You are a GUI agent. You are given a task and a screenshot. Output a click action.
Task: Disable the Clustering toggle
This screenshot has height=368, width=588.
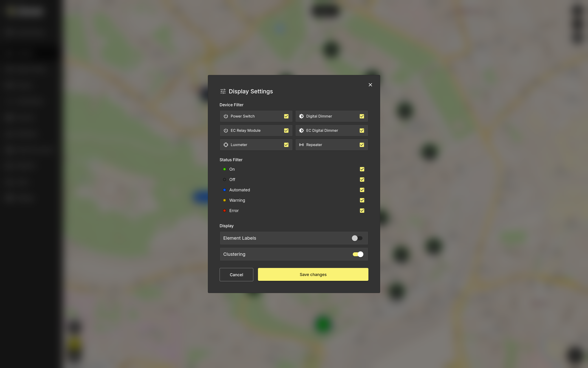pyautogui.click(x=358, y=254)
